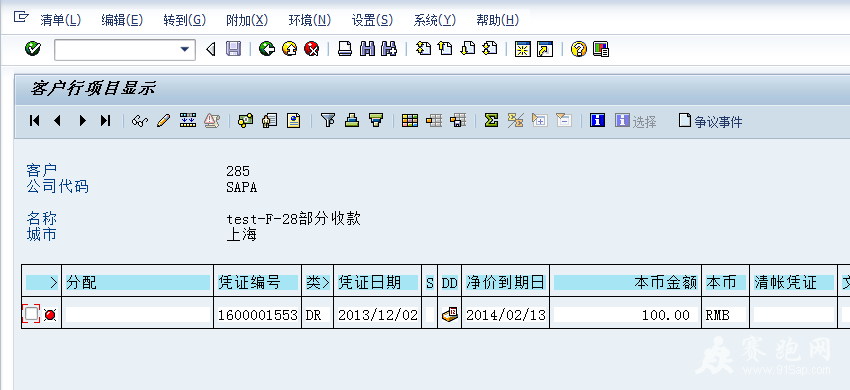
Task: Click the 净价到期日 column header
Action: click(x=505, y=282)
